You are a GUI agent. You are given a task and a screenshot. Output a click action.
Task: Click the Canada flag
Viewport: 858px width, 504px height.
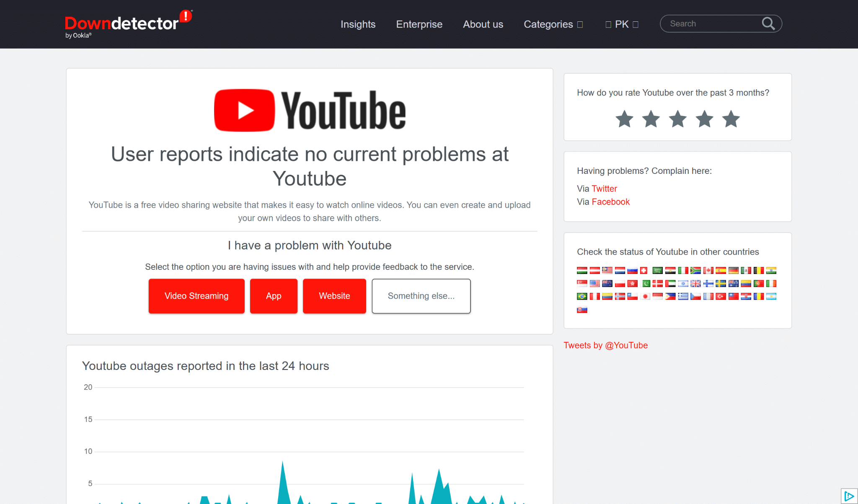[x=708, y=270]
